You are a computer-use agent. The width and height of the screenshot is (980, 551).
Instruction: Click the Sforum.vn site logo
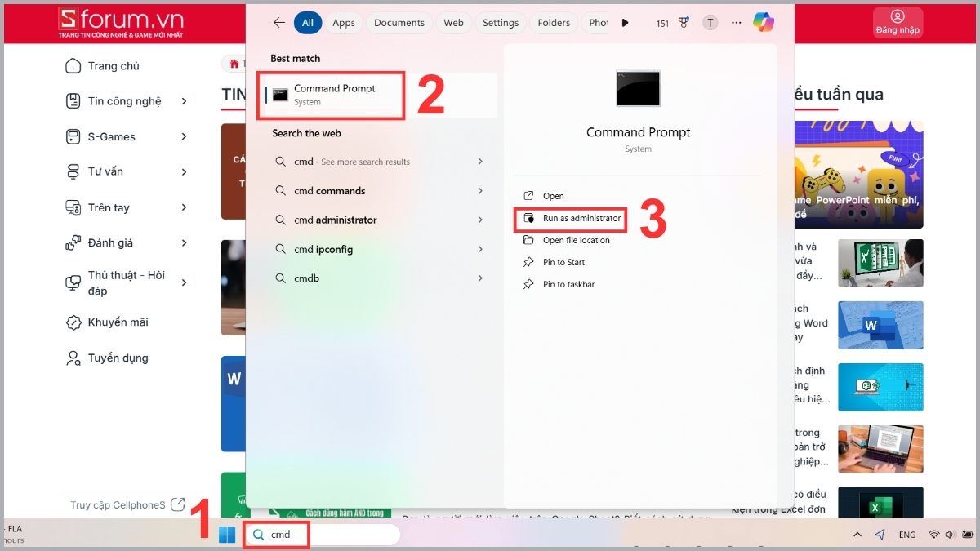tap(120, 23)
